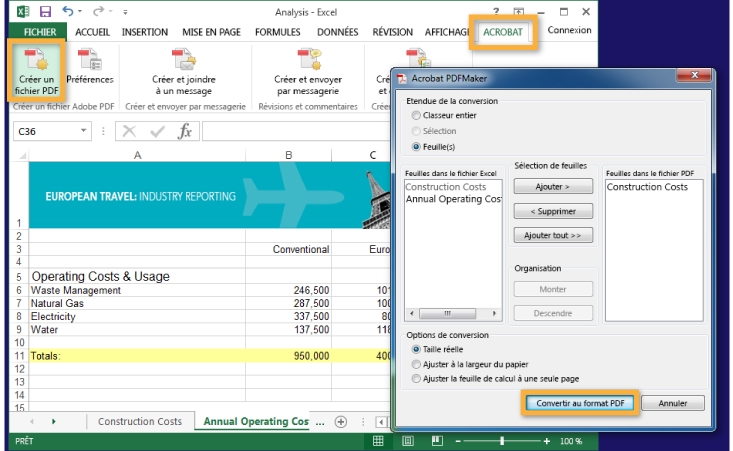Image resolution: width=733 pixels, height=451 pixels.
Task: Open the FICHIER tab
Action: [x=39, y=32]
